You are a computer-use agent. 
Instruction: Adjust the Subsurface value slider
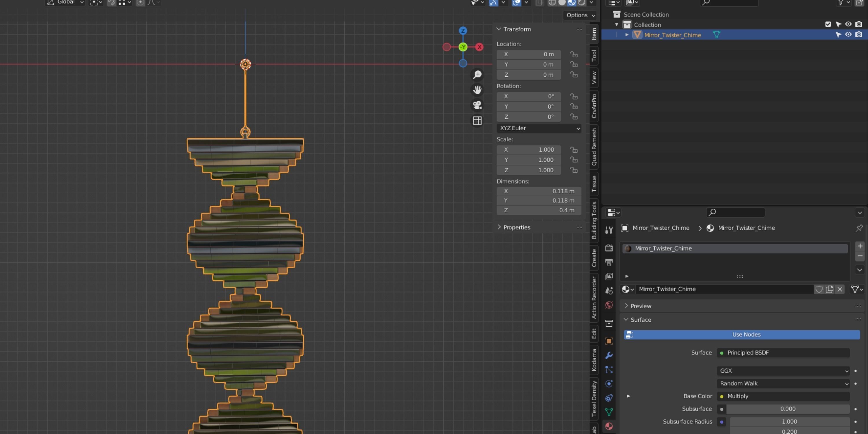[788, 409]
